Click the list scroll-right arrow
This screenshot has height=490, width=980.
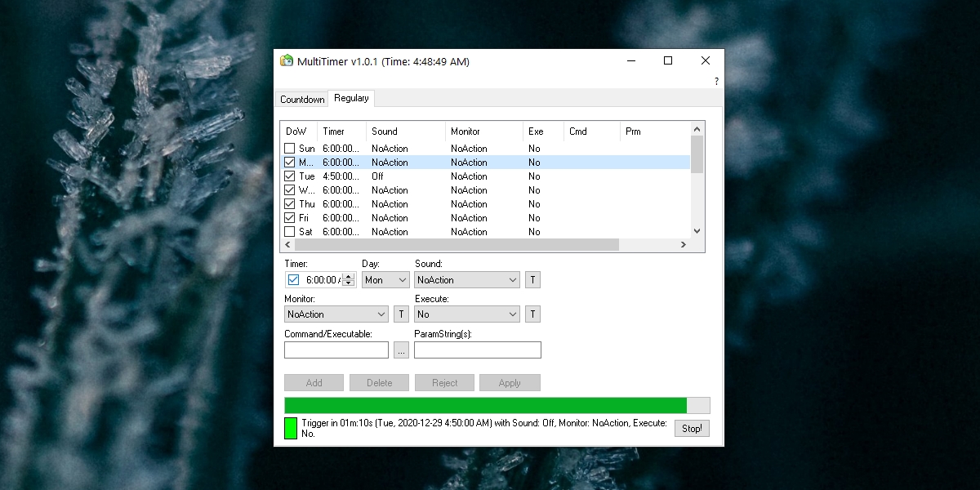pos(684,245)
